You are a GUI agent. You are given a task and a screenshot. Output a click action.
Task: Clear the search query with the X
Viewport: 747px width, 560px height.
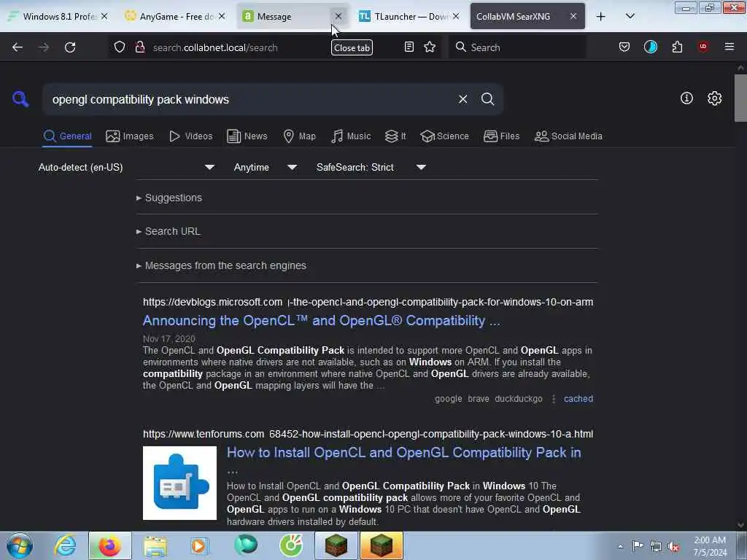point(462,99)
